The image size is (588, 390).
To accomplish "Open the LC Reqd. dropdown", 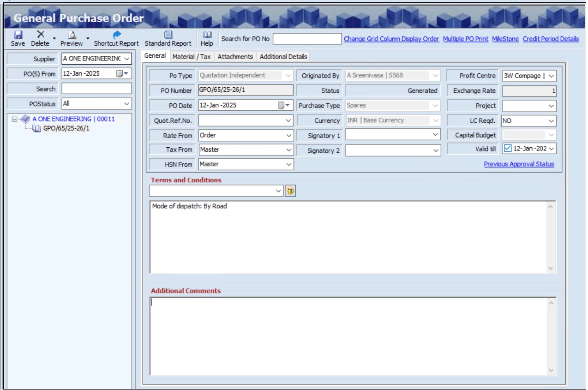I will click(x=551, y=121).
